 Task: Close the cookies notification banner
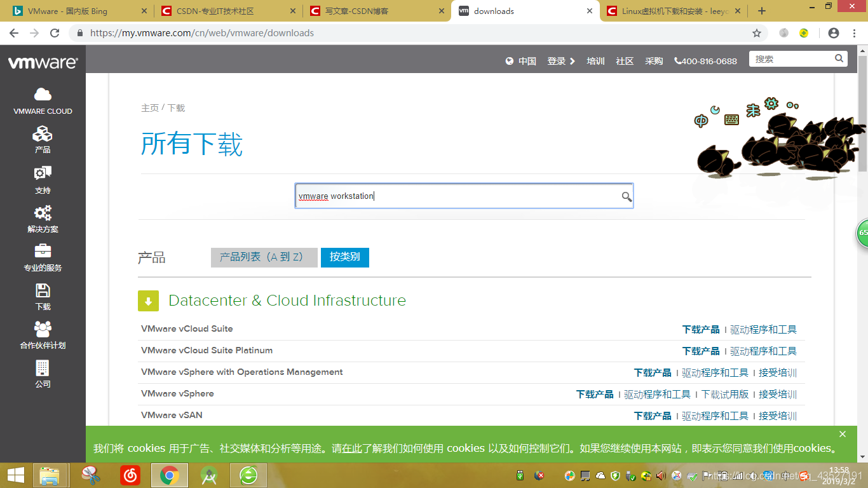843,434
